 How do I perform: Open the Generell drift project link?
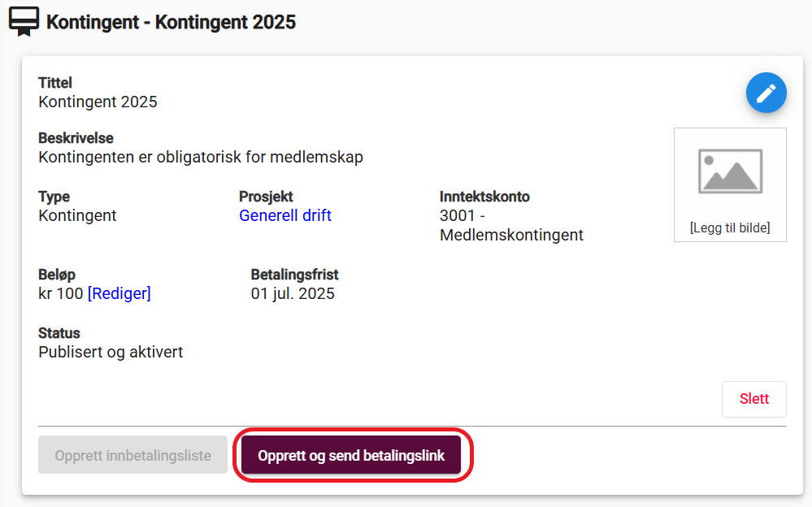[284, 215]
